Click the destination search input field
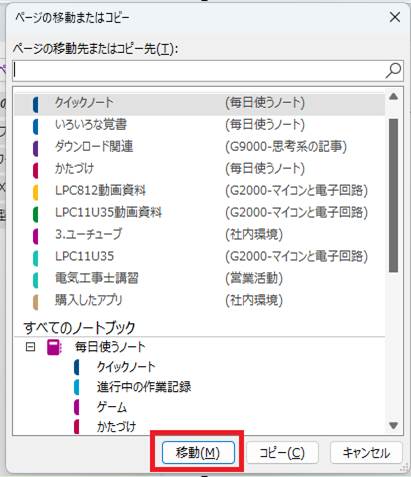411x477 pixels. coord(199,71)
